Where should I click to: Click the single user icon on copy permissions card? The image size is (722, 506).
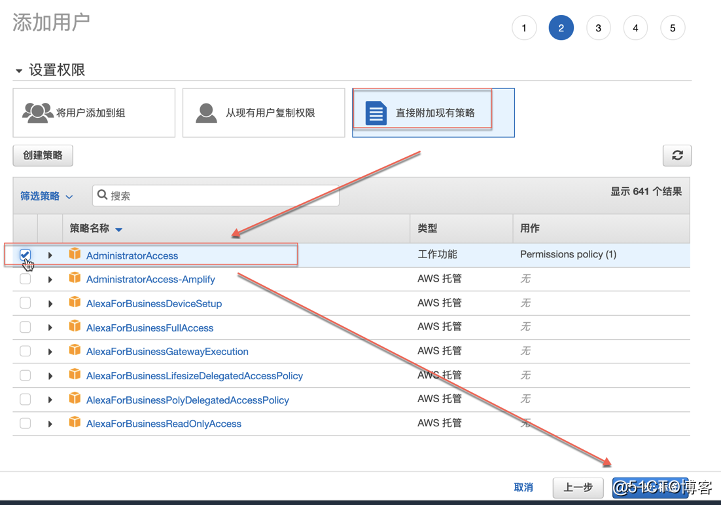[x=206, y=113]
